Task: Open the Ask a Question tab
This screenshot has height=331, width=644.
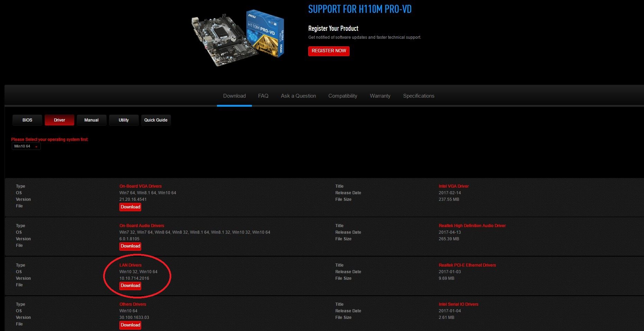Action: pyautogui.click(x=298, y=96)
